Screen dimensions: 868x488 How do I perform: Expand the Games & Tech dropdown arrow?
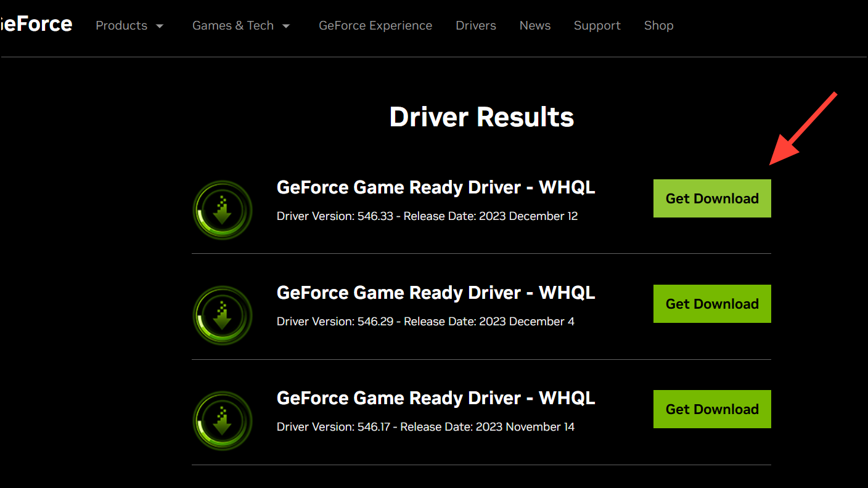pos(286,26)
